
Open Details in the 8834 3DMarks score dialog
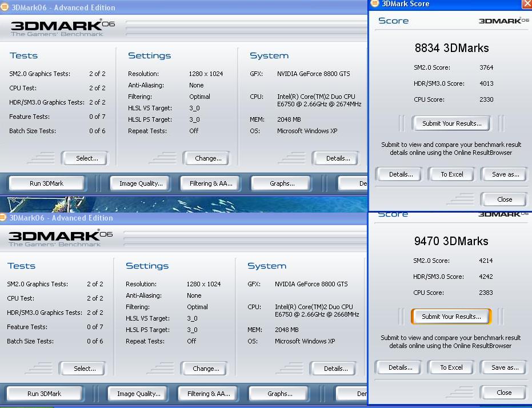(401, 174)
